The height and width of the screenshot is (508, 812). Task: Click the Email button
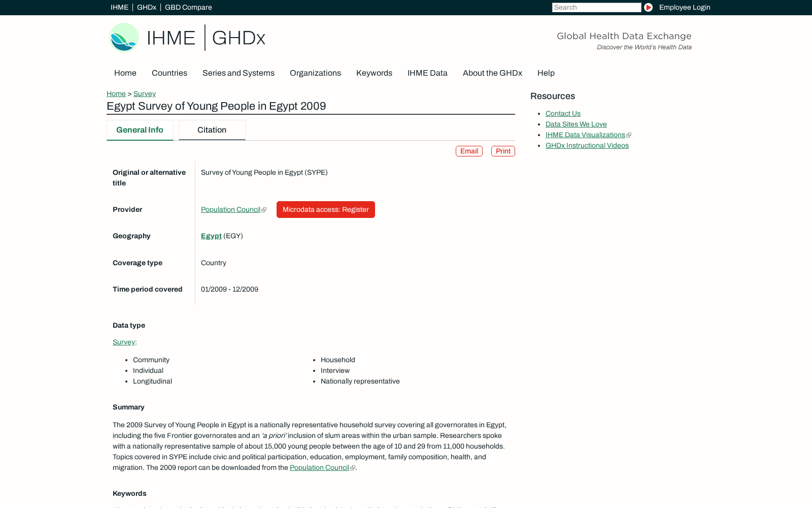coord(469,151)
